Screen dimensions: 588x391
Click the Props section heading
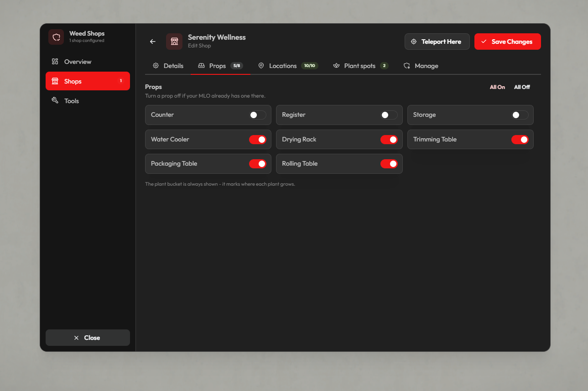tap(153, 87)
